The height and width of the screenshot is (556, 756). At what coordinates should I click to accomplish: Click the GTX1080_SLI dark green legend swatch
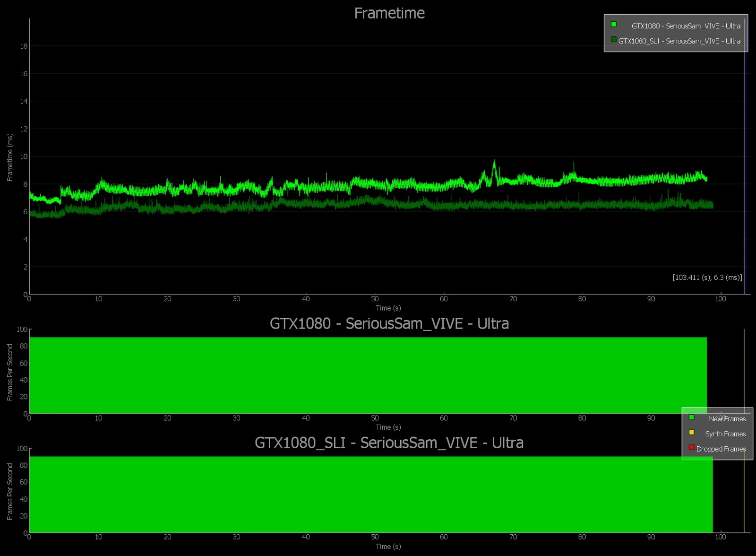pos(613,39)
